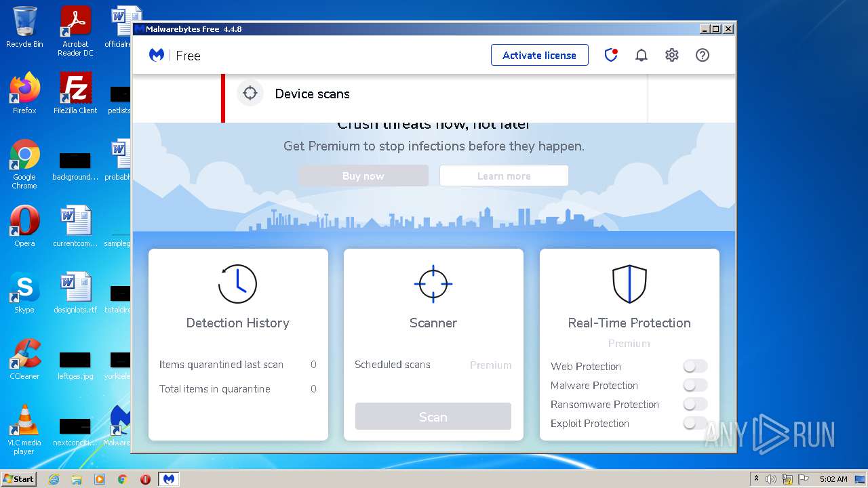Click Chrome icon in taskbar
Viewport: 868px width, 488px height.
122,479
